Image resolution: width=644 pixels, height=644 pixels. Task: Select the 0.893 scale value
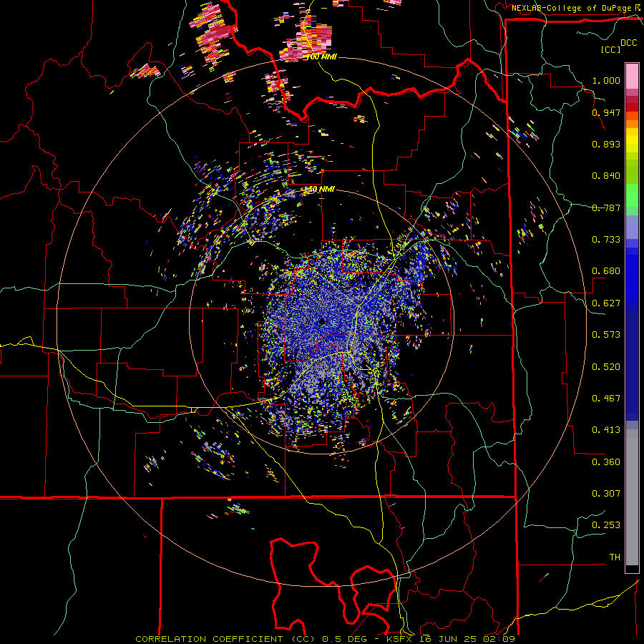(606, 144)
